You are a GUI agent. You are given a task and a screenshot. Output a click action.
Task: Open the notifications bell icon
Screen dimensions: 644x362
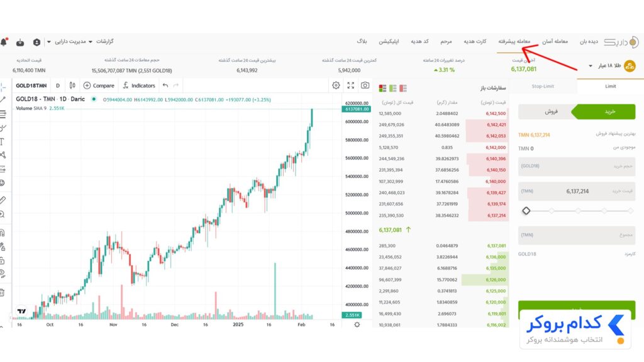(x=4, y=42)
